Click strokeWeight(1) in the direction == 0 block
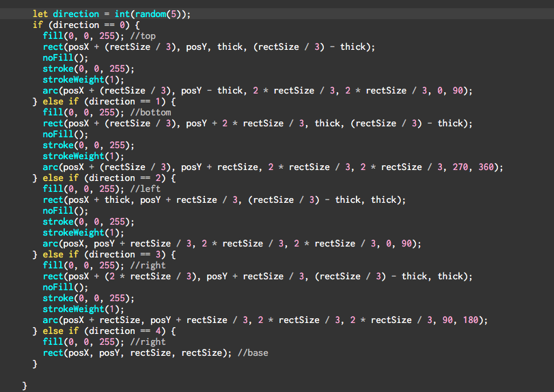This screenshot has width=554, height=392. [x=83, y=80]
